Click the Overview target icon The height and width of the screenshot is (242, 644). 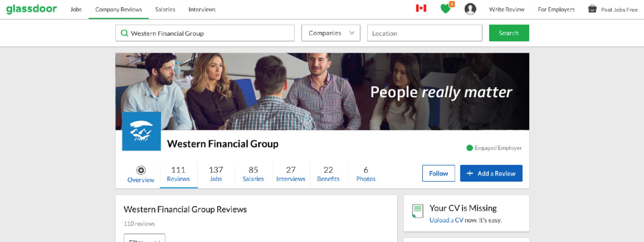[x=141, y=170]
